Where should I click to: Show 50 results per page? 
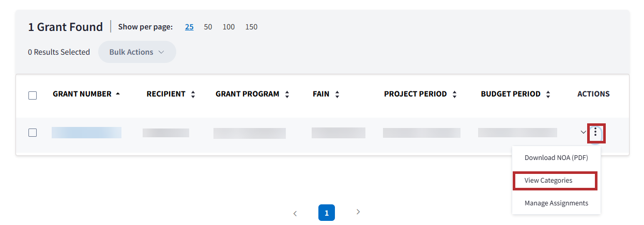point(208,27)
